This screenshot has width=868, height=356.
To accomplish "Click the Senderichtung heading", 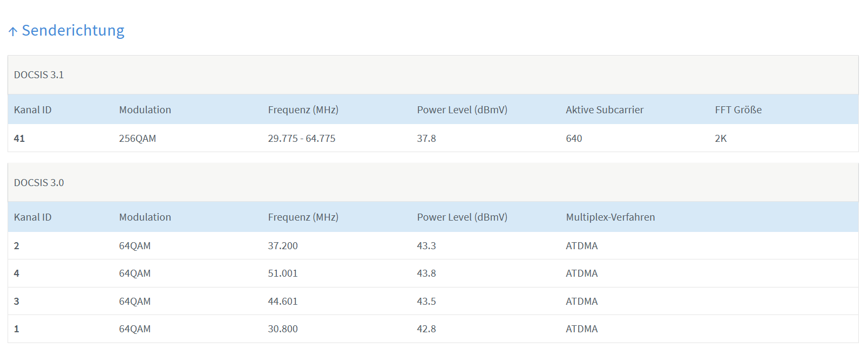I will click(x=73, y=31).
